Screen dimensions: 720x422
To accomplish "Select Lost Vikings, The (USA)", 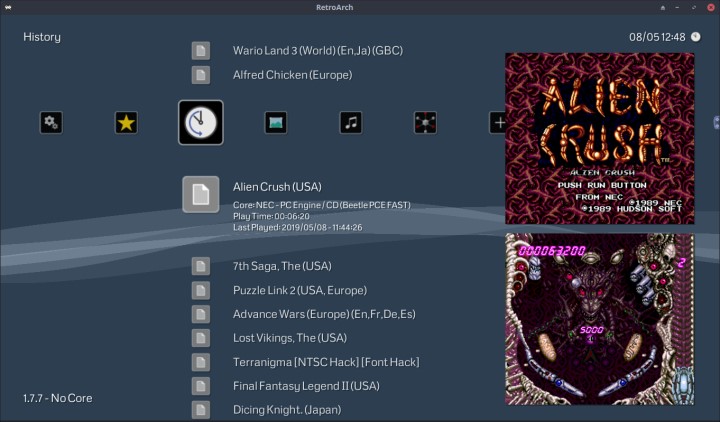I will tap(290, 338).
